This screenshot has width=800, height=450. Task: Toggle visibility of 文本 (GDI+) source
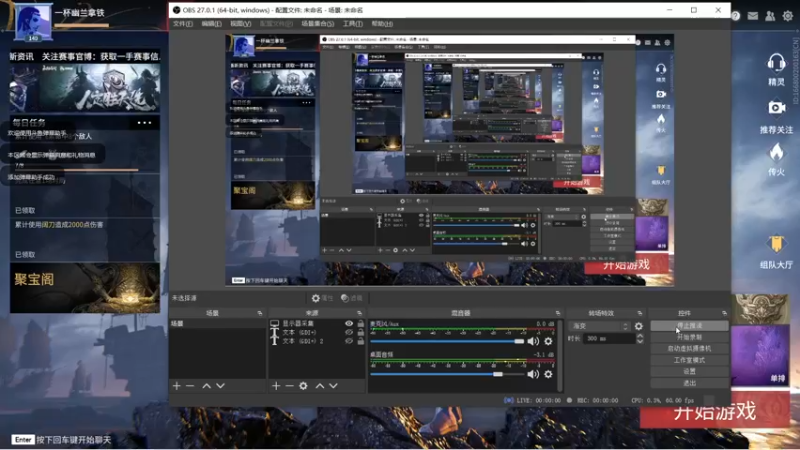349,332
